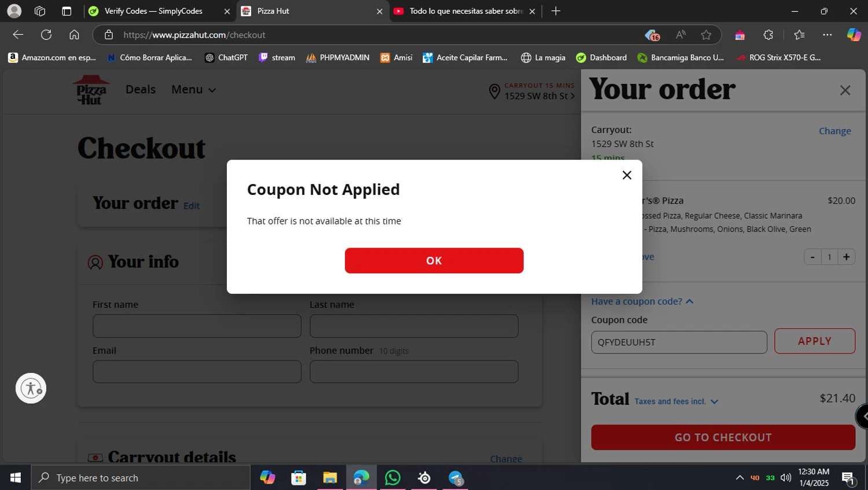The image size is (868, 490).
Task: Click the Phone number field
Action: pos(414,371)
